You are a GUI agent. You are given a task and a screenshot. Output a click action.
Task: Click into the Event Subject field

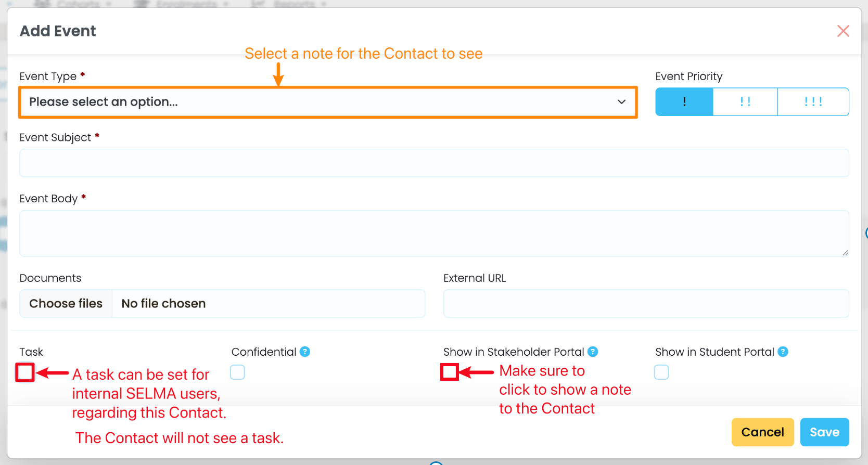pos(434,163)
